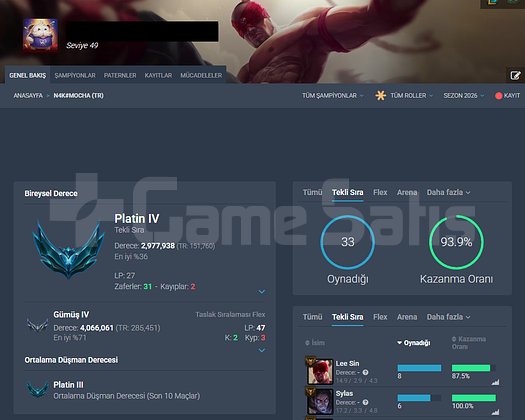
Task: Click Lee Sin blue games-played bar
Action: [x=419, y=368]
